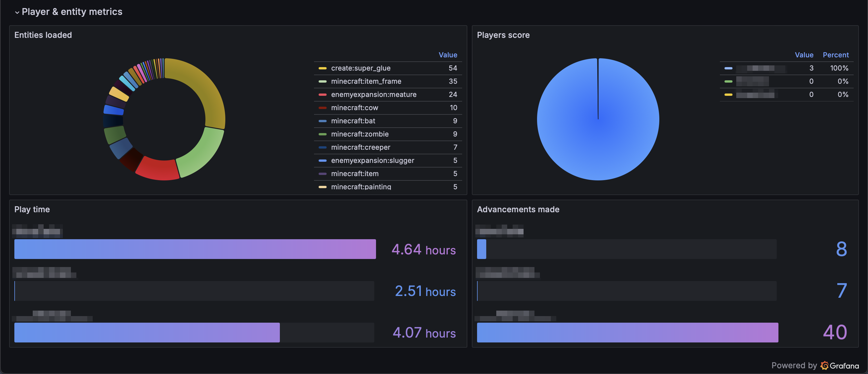Click the minecraft:cow red legend color swatch

(322, 108)
